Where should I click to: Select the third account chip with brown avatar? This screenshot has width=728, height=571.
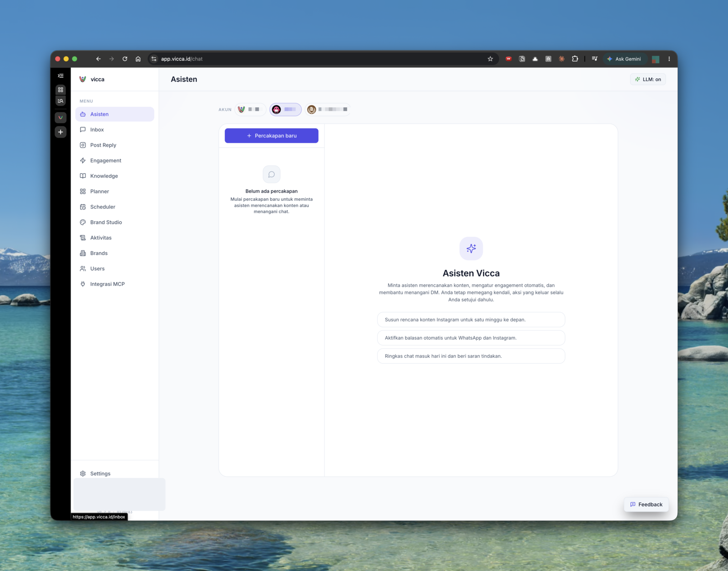(328, 109)
